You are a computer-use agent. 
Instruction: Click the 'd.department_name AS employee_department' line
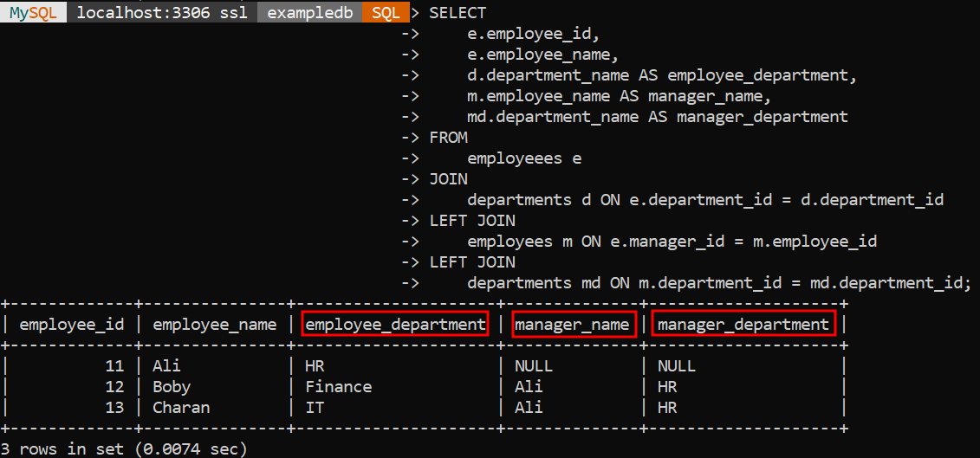coord(661,75)
